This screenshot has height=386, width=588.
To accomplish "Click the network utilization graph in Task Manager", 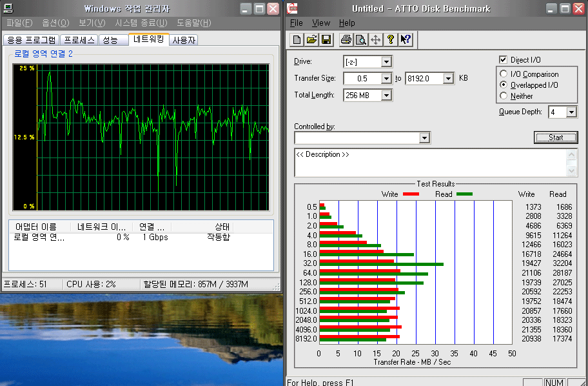I will [x=141, y=137].
